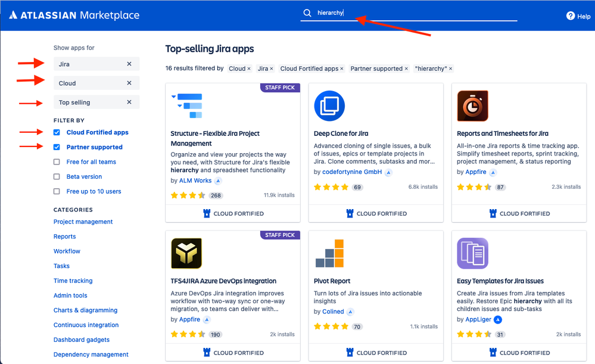595x364 pixels.
Task: Select Continuous integration category
Action: point(86,325)
